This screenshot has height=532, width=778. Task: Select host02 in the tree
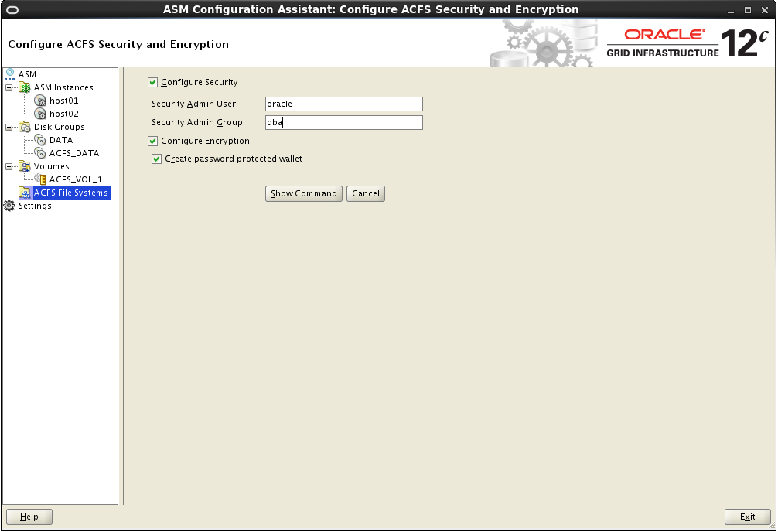tap(64, 114)
